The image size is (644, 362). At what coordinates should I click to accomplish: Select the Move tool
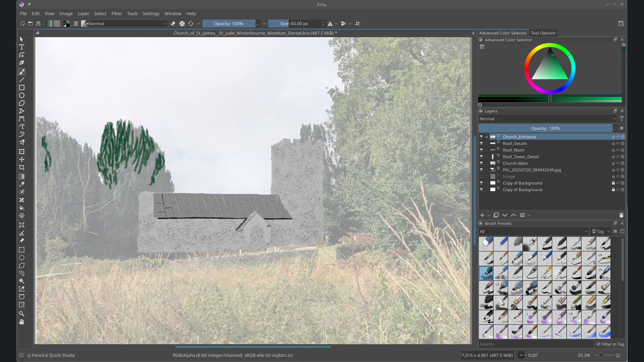click(x=22, y=160)
